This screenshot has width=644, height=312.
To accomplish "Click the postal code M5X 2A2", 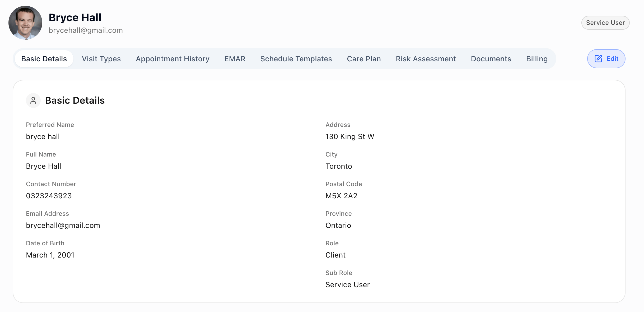I will pos(341,196).
